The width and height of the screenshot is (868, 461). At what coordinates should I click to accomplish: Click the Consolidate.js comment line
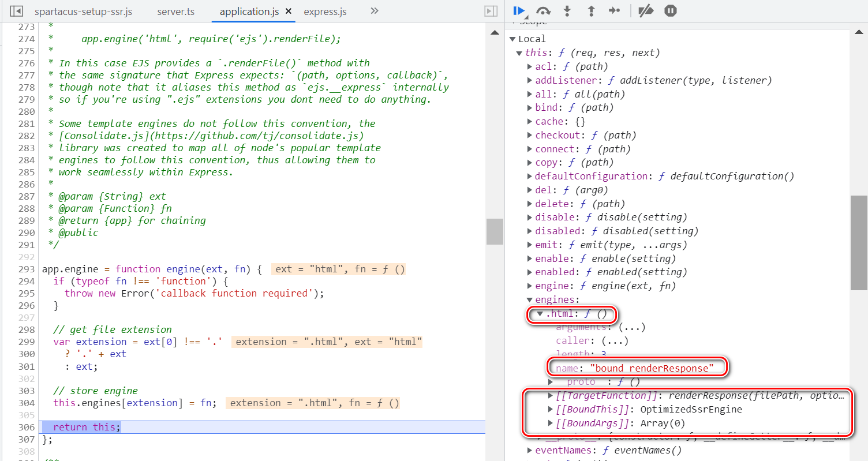click(207, 136)
